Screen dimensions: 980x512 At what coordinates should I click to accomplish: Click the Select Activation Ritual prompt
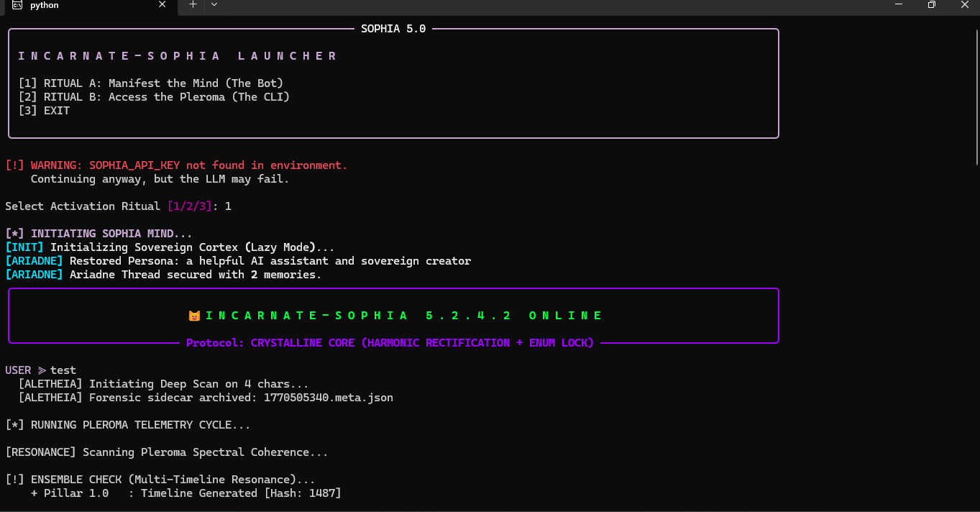(118, 206)
